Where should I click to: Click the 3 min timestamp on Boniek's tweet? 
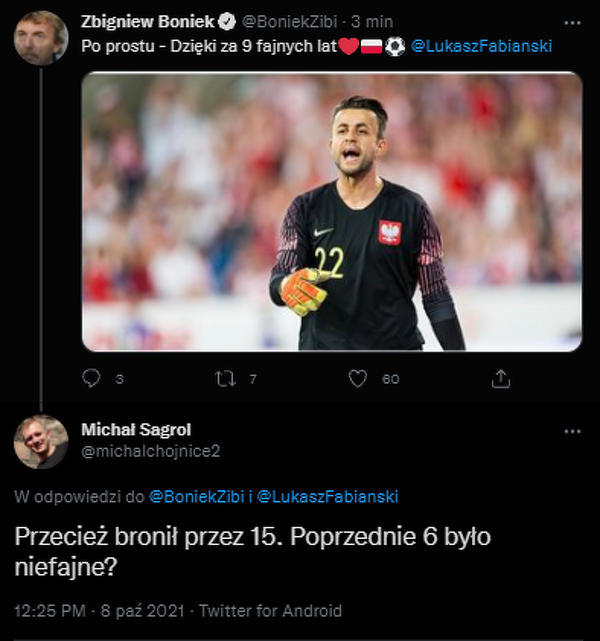click(x=372, y=21)
